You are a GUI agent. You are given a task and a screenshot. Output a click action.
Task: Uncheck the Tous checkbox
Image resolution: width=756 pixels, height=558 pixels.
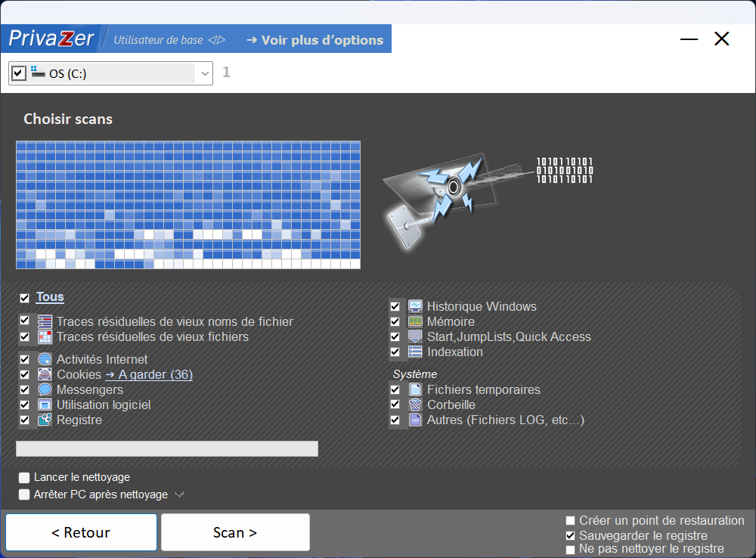(x=24, y=297)
